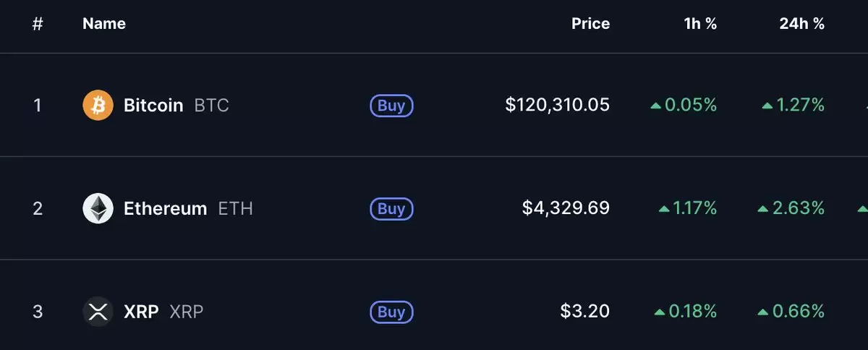Click the Buy button for XRP
The height and width of the screenshot is (350, 868).
[391, 312]
